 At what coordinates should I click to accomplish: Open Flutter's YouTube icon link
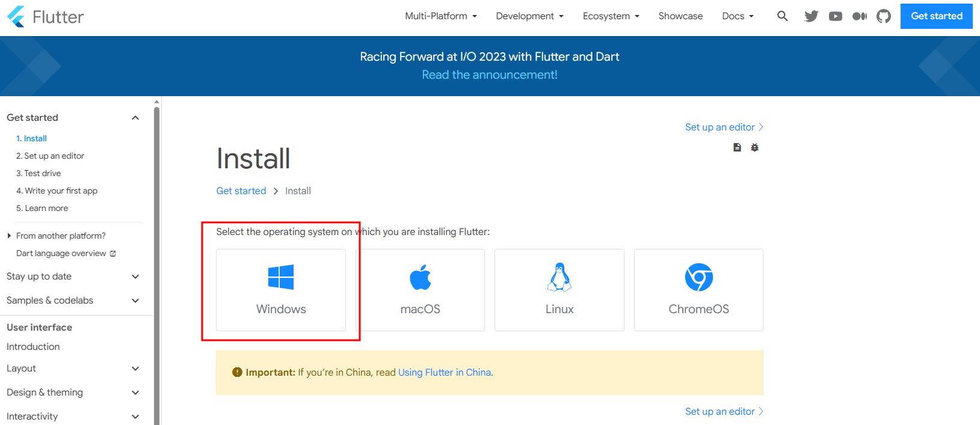(x=835, y=16)
